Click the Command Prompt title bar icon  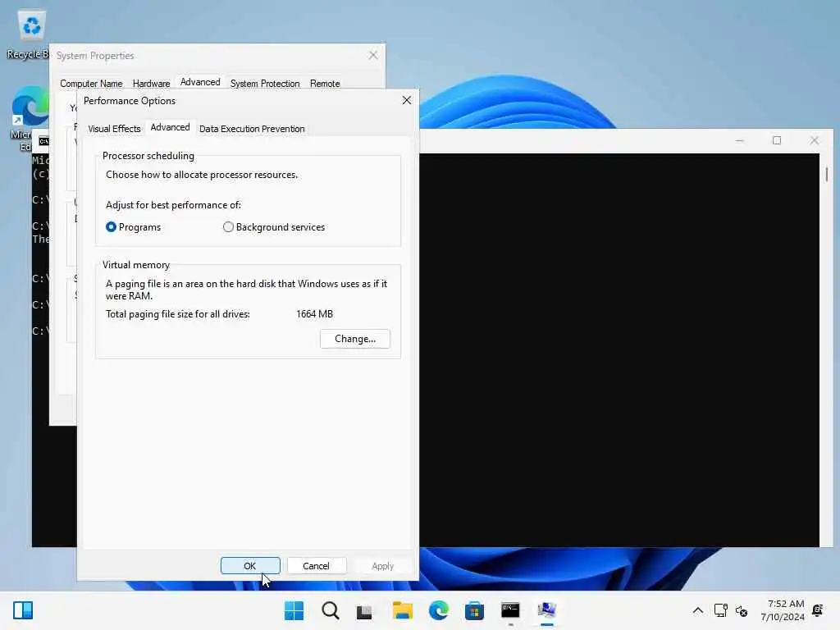44,141
